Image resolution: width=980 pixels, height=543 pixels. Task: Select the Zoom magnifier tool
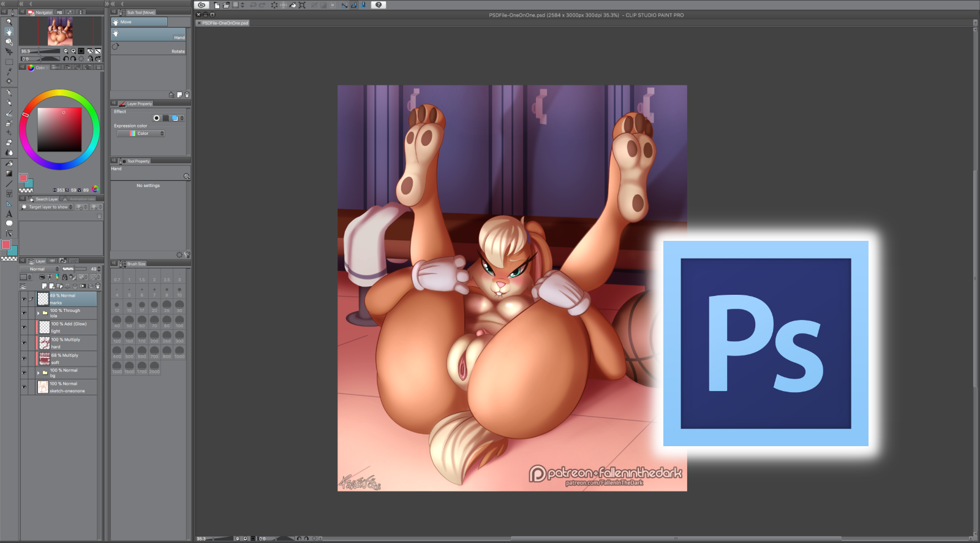[x=9, y=21]
